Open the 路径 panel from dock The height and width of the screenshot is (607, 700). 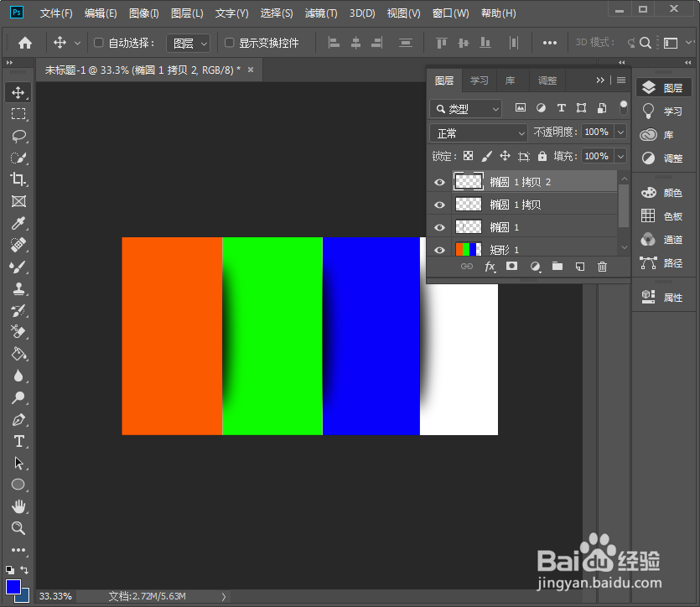point(662,263)
